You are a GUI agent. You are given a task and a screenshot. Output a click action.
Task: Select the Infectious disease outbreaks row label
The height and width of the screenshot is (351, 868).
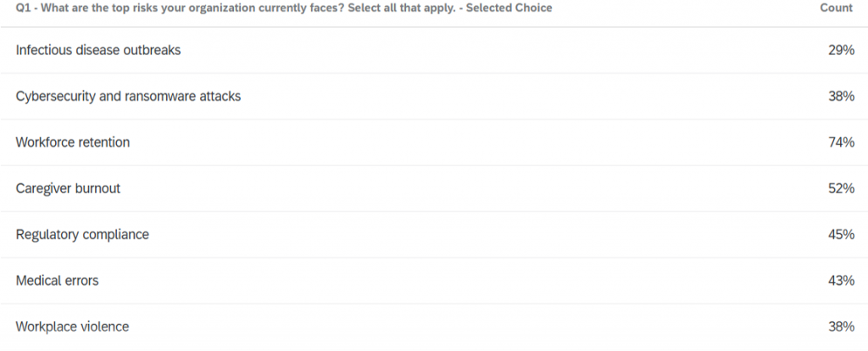[98, 50]
